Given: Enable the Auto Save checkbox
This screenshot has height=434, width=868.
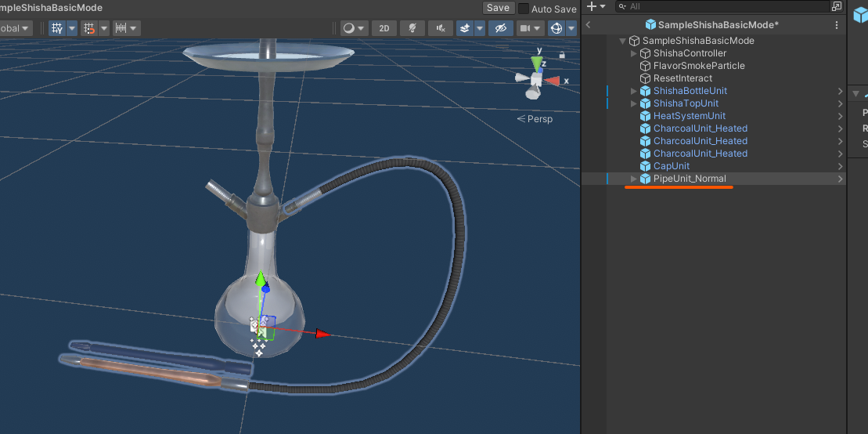Looking at the screenshot, I should [x=523, y=9].
